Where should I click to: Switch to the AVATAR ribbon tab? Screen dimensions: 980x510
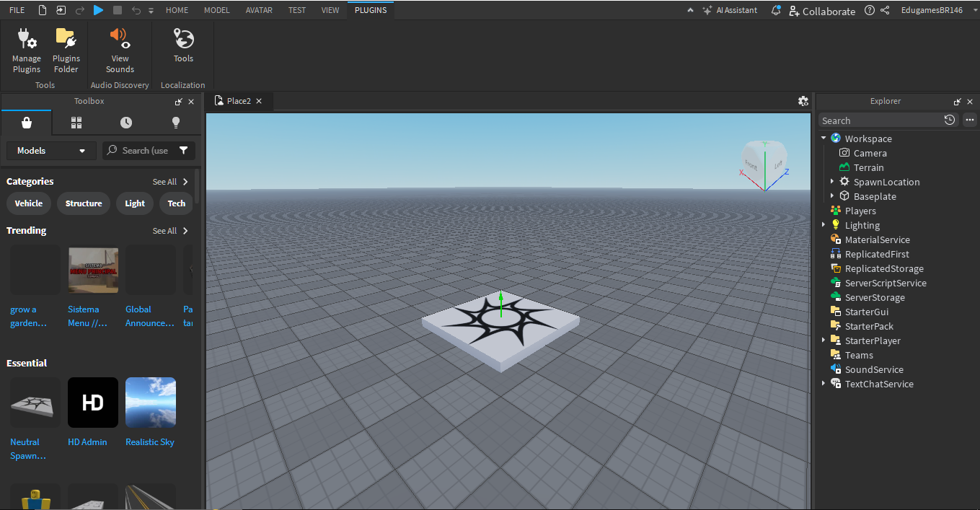point(260,10)
